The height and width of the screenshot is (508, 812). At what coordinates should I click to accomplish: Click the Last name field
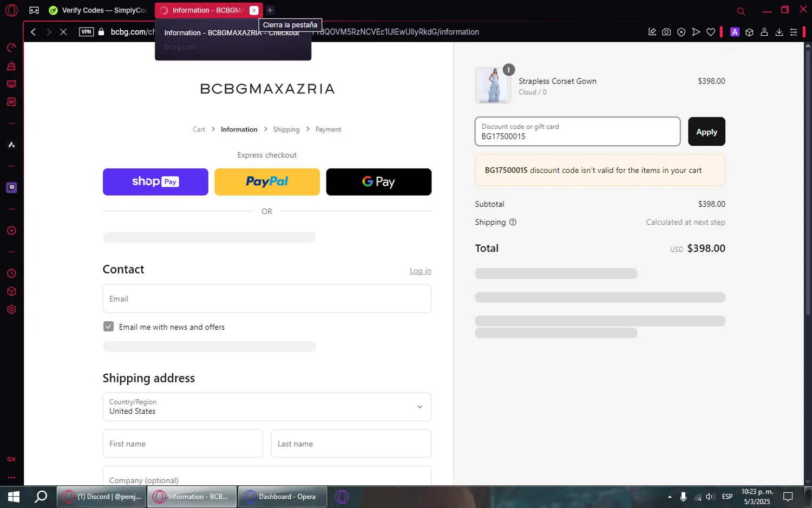point(351,444)
